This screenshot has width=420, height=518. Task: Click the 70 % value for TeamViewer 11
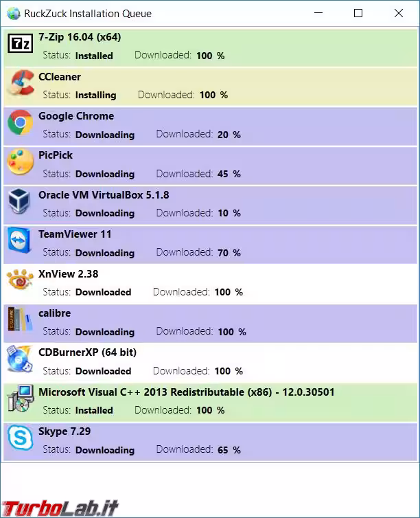click(229, 253)
